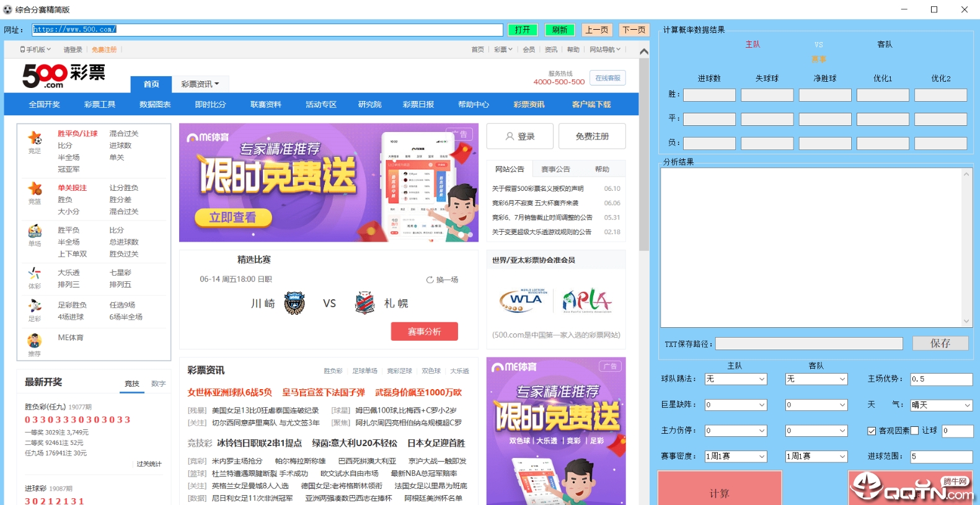This screenshot has width=980, height=505.
Task: Click the APLA association logo
Action: (587, 301)
